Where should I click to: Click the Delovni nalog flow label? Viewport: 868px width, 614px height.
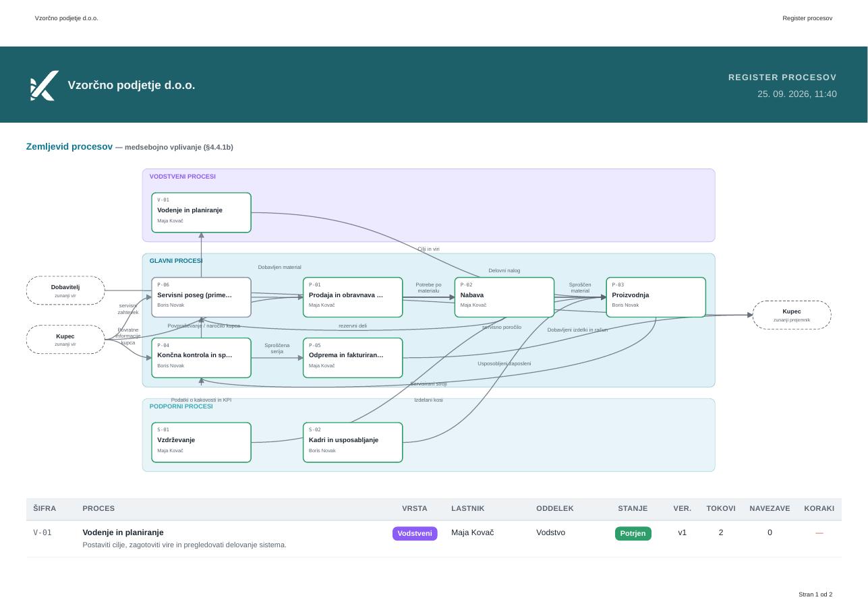tap(504, 271)
